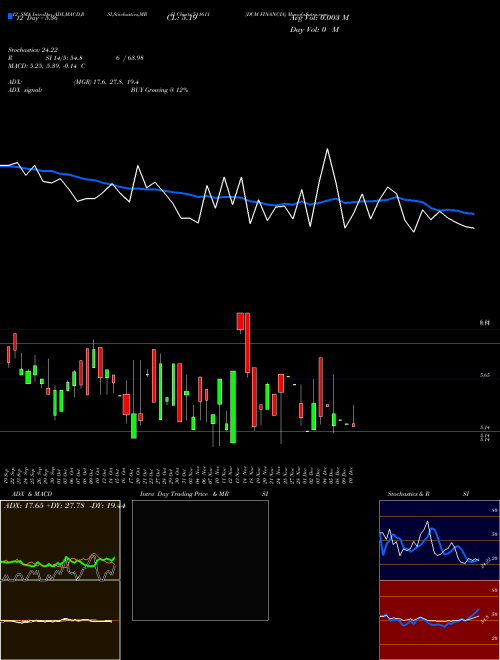The height and width of the screenshot is (660, 500).
Task: Click the 'Day Vol: 0 M' label
Action: coord(315,29)
